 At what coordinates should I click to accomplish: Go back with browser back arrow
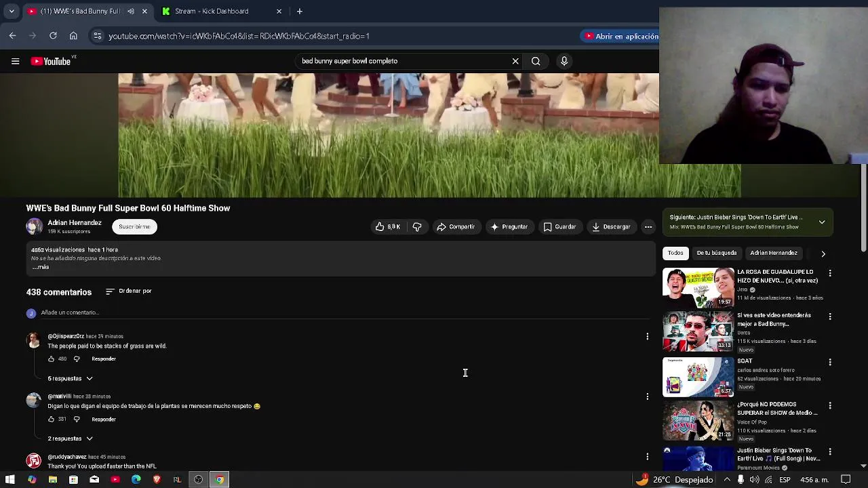12,36
